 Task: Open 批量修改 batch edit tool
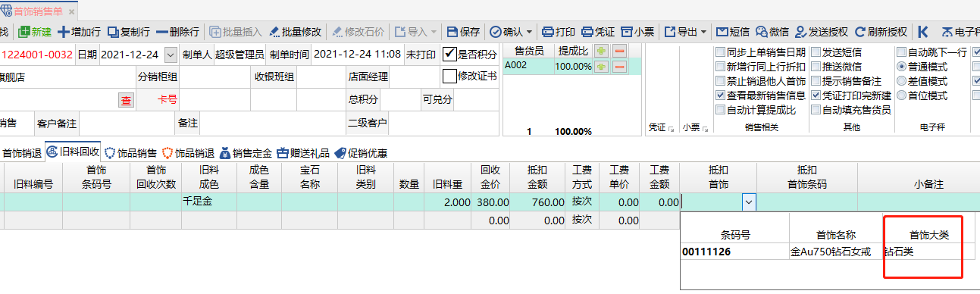(x=295, y=32)
